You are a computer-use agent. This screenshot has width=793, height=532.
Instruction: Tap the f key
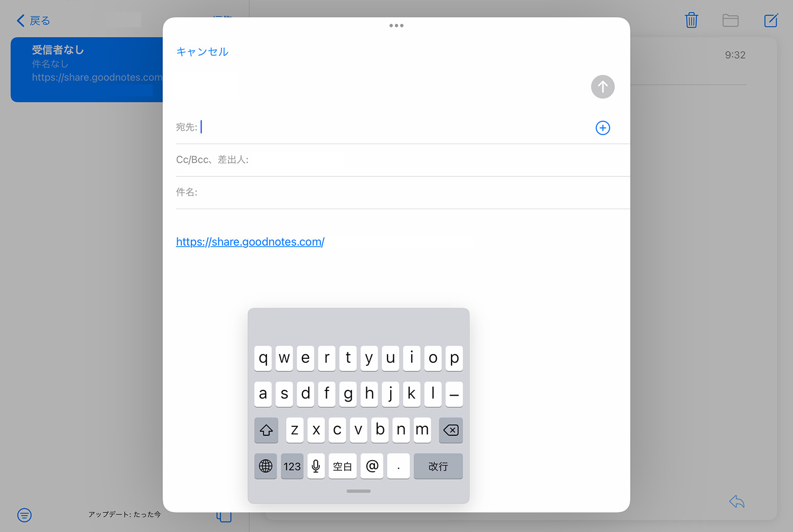click(x=327, y=394)
